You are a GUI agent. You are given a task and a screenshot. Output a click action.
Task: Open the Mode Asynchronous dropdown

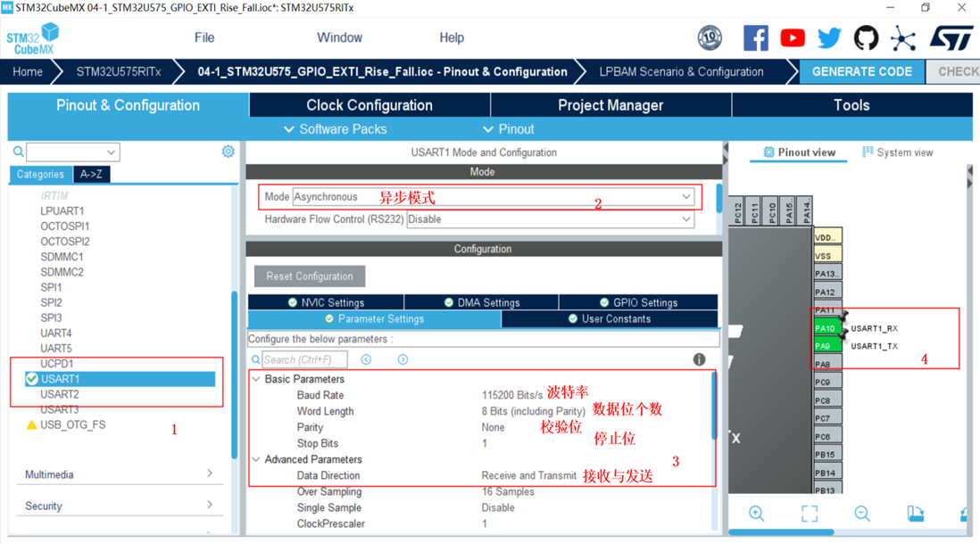pyautogui.click(x=686, y=197)
